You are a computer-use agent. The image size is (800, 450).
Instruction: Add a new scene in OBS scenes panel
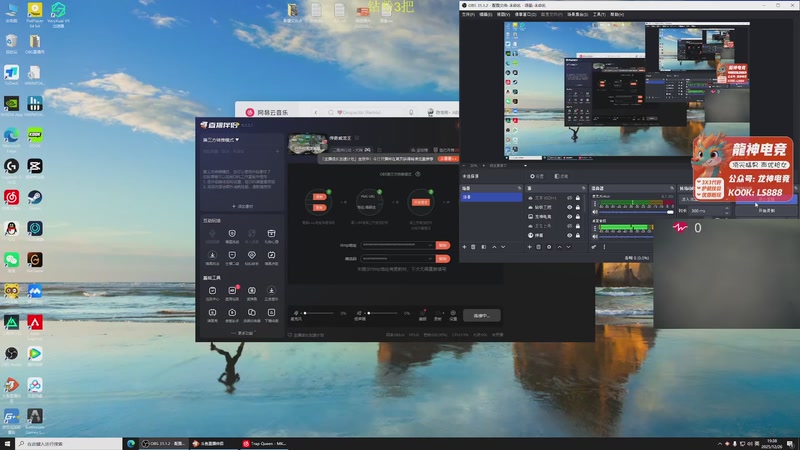click(464, 247)
